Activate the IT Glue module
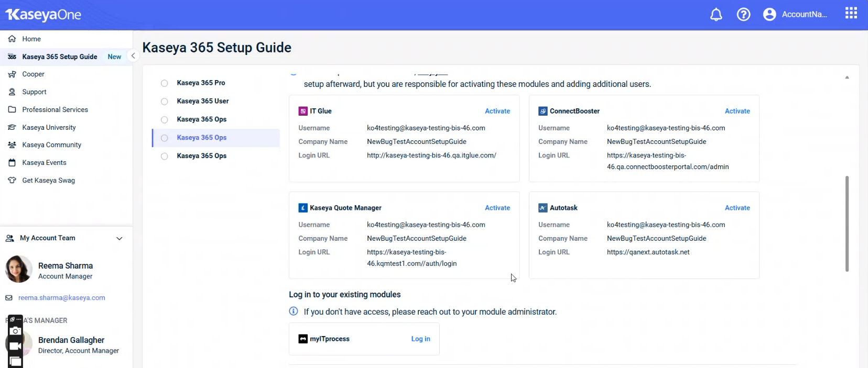 point(497,111)
